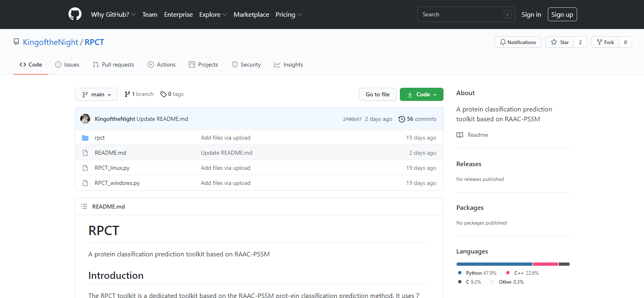Click the Python blue language bar segment
The image size is (644, 298).
(x=494, y=264)
